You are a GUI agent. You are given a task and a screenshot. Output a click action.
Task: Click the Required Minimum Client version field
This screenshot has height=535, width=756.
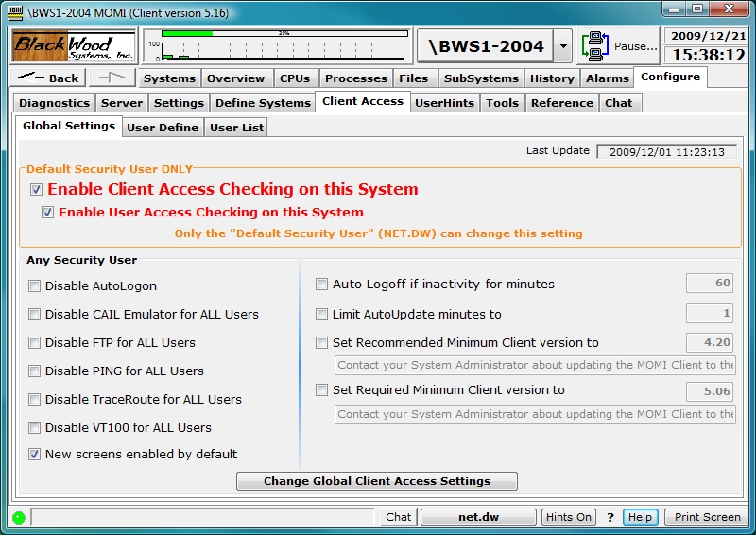click(710, 390)
